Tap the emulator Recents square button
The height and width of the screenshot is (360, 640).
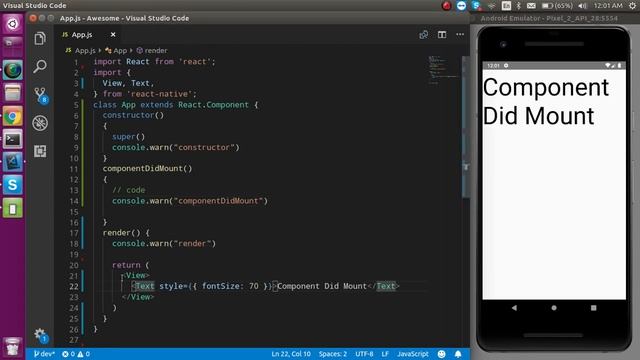pos(593,308)
